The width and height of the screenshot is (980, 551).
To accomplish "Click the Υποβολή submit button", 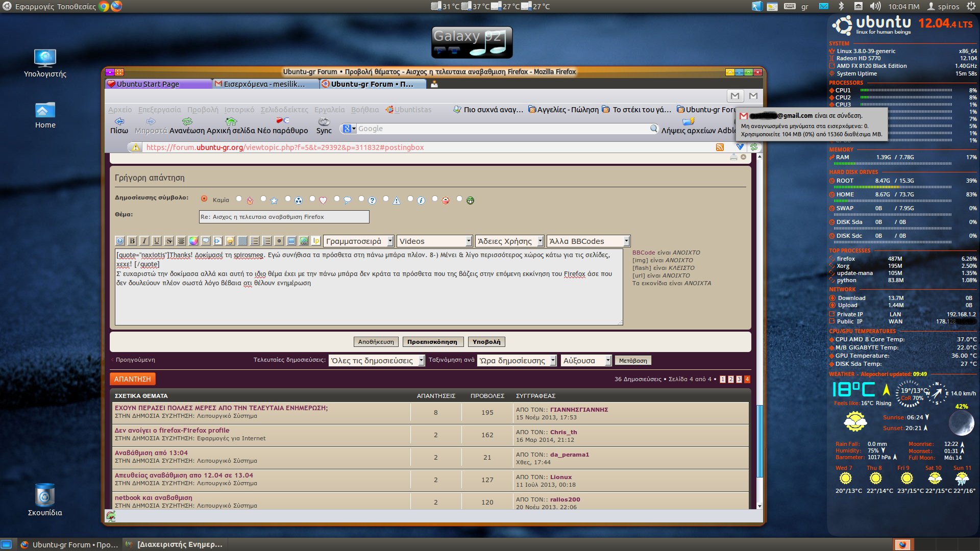I will (x=486, y=342).
